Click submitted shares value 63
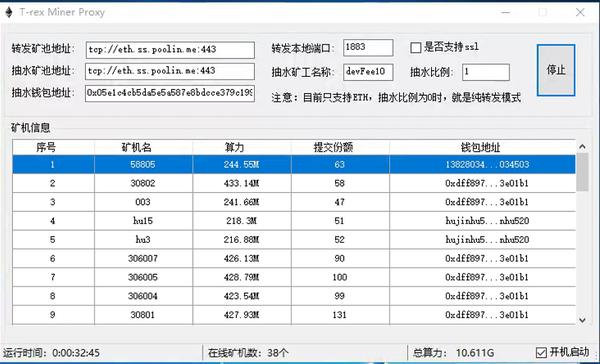Screen dimensions: 600x364 (x=339, y=165)
